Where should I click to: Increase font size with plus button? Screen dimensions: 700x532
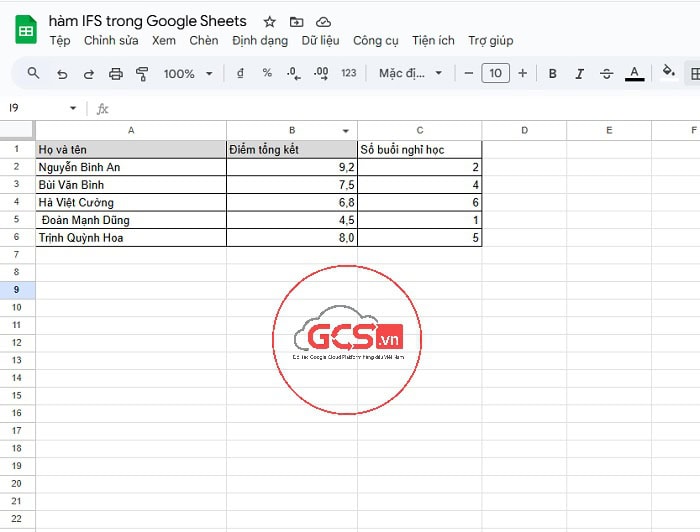[x=522, y=73]
